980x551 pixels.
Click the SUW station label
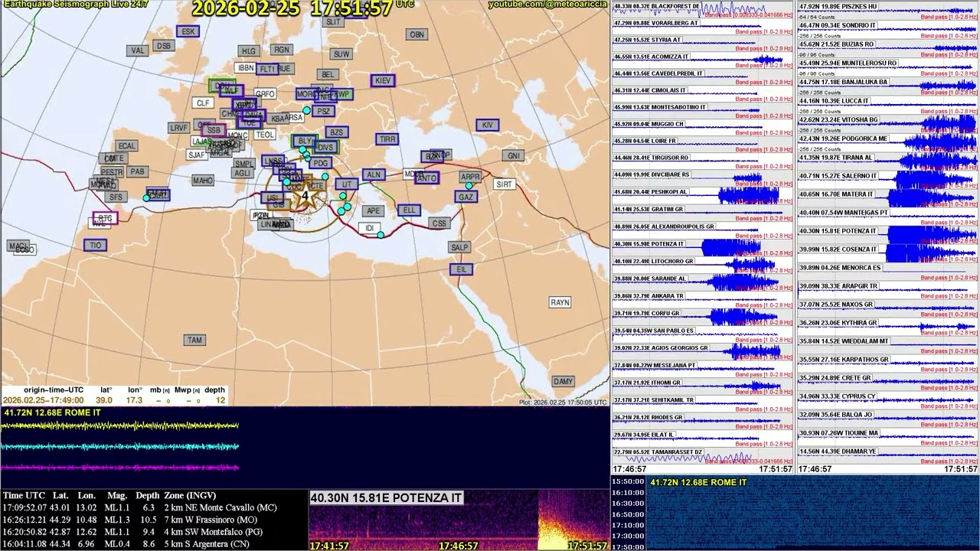tap(341, 54)
